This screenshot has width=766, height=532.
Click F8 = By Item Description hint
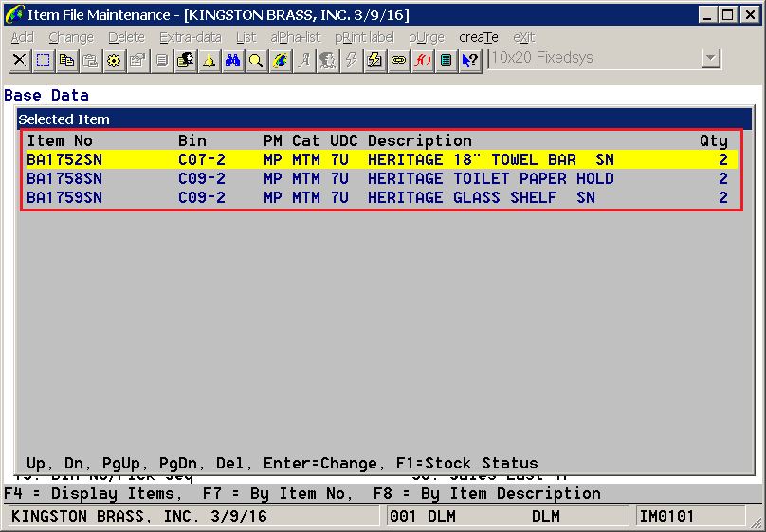pos(487,493)
